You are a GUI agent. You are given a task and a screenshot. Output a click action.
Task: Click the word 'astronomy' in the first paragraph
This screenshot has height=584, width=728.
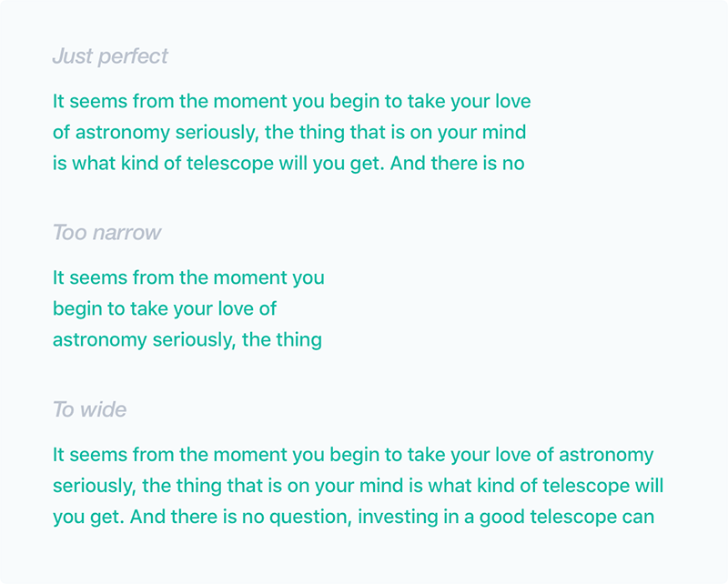point(123,133)
